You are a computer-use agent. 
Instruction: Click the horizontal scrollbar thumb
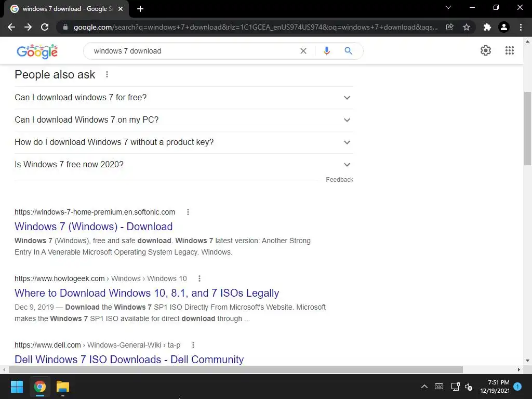point(236,369)
